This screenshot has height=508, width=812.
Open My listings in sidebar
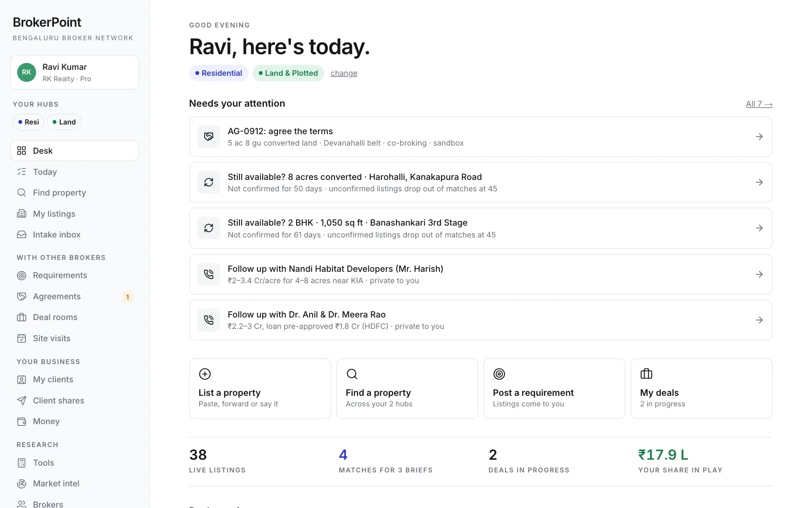coord(74,214)
